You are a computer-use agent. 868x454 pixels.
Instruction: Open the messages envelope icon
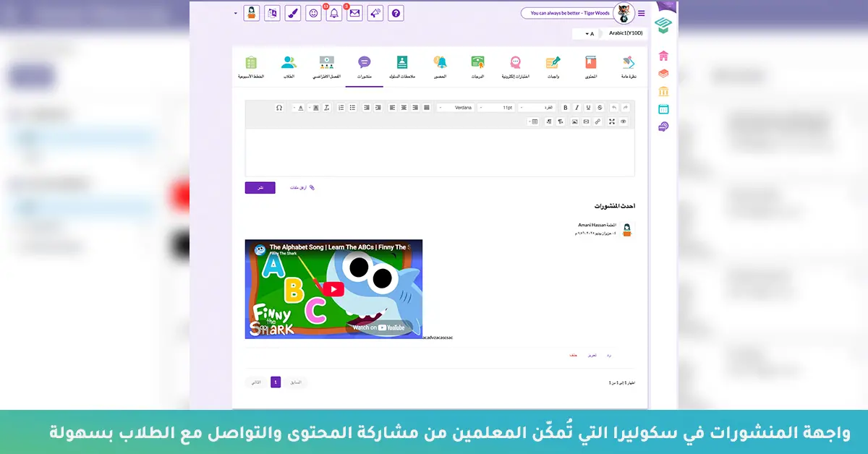coord(354,13)
